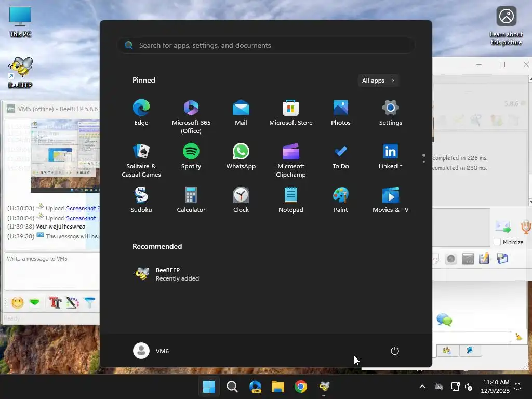Toggle the Minimize checkbox in BeeBEEP window
Screen dimensions: 532x399
pyautogui.click(x=497, y=242)
